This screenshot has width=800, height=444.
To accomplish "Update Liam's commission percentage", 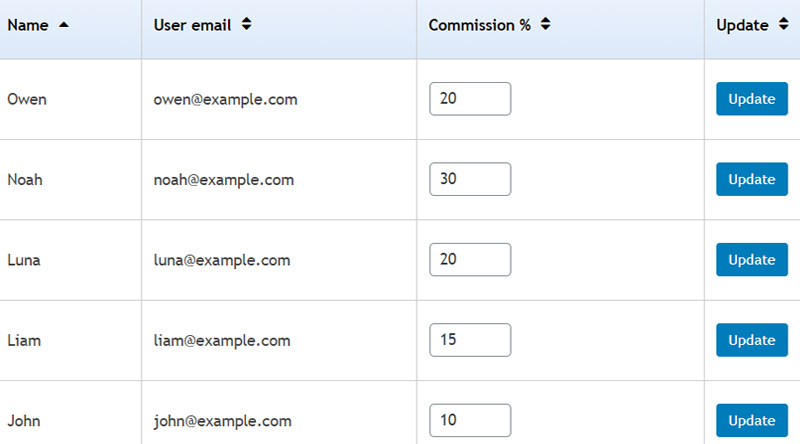I will click(752, 340).
